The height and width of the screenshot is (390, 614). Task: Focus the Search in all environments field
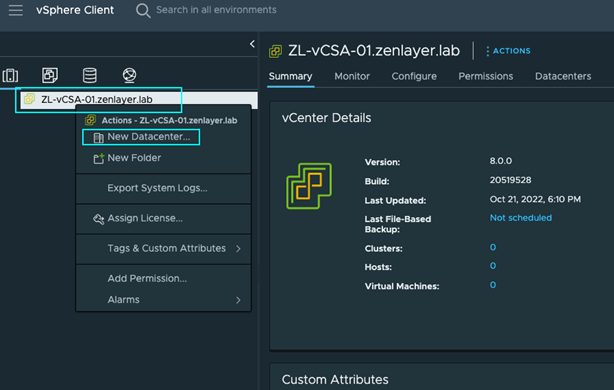216,10
